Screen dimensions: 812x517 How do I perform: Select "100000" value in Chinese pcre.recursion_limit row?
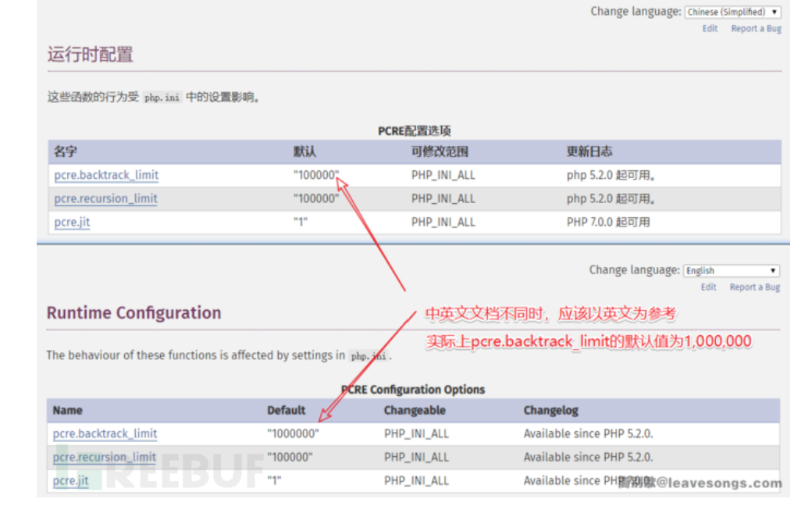(316, 198)
